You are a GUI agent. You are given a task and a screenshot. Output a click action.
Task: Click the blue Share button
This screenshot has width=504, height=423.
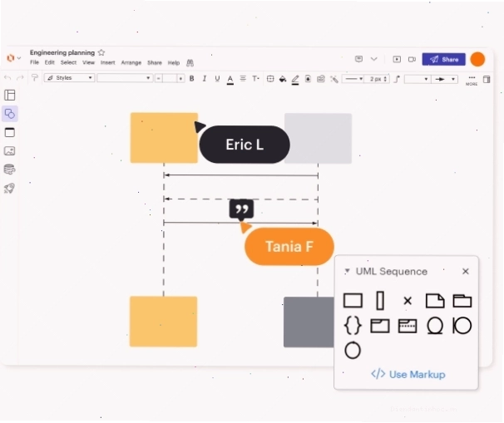tap(443, 59)
